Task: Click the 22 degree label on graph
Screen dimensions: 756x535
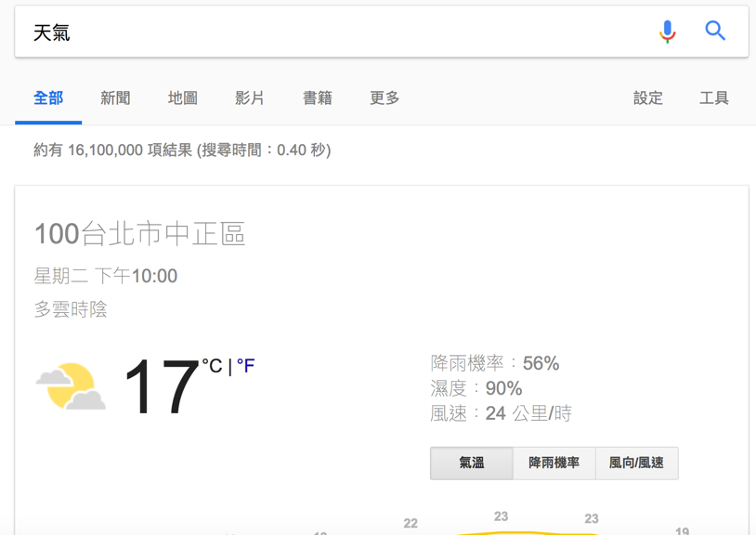Action: (411, 524)
